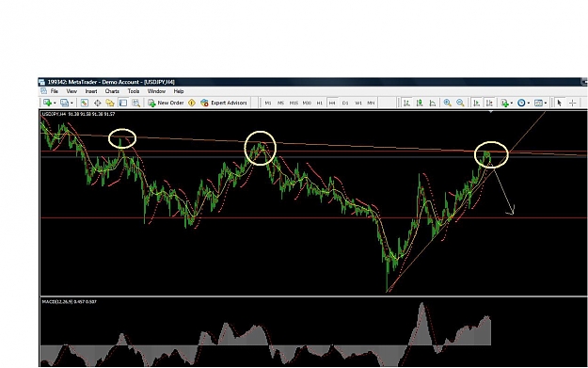Select the Cursor arrow tool
The image size is (588, 368).
(560, 103)
